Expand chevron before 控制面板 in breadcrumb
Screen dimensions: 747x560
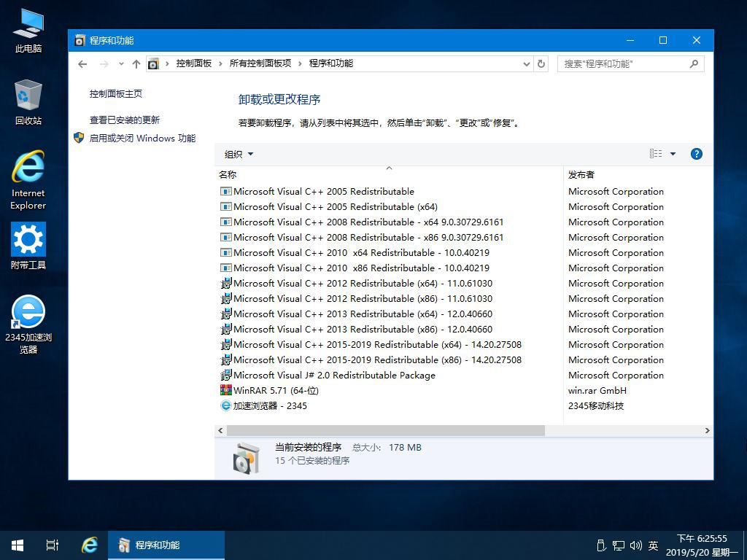[x=167, y=64]
